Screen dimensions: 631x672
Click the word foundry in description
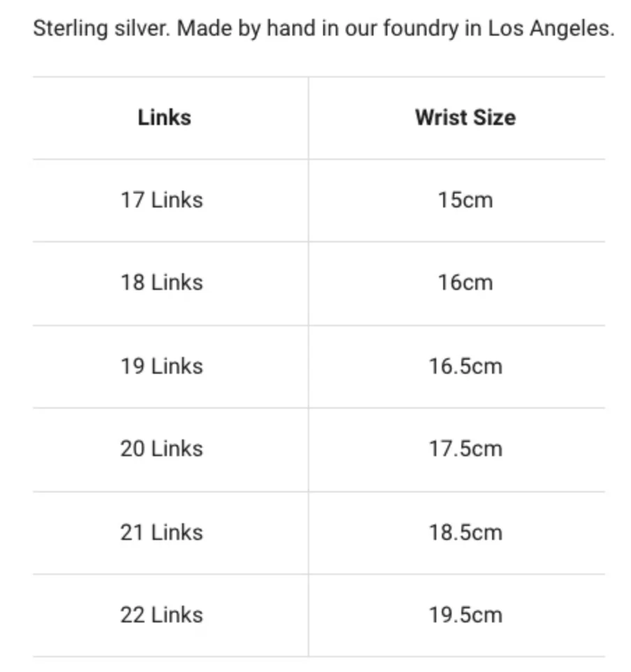click(421, 29)
